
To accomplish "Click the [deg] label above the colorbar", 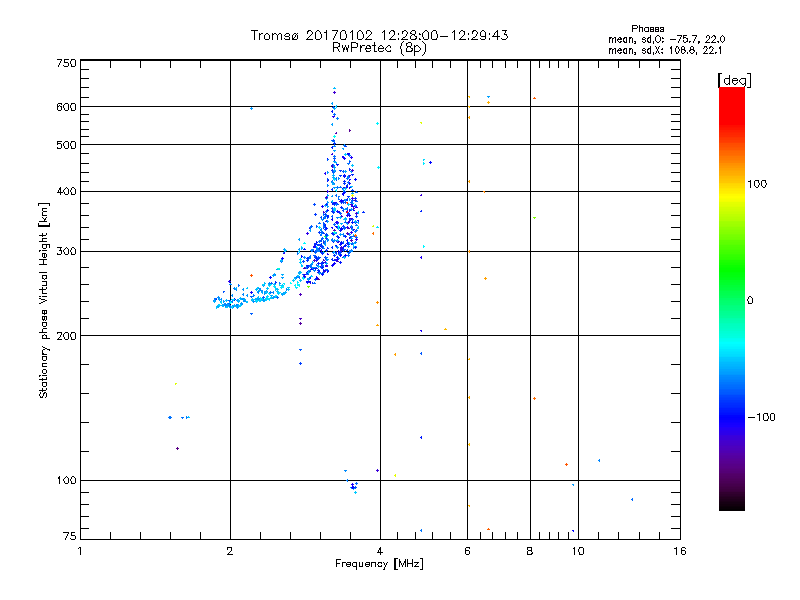I will pyautogui.click(x=734, y=80).
